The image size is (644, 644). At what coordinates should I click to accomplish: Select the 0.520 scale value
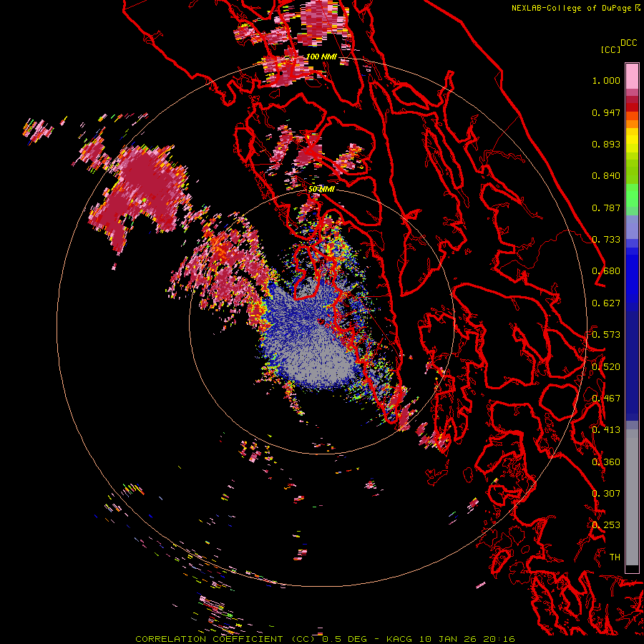click(606, 367)
